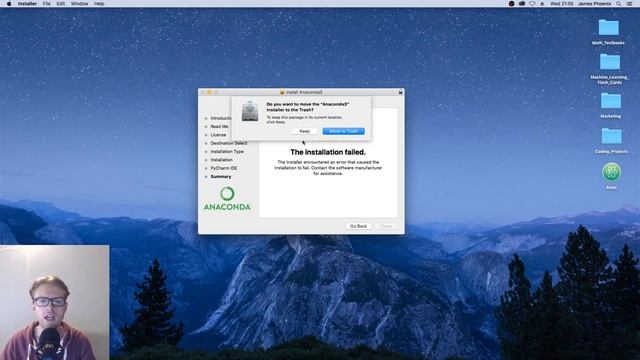This screenshot has width=640, height=360.
Task: Click the installer package icon in dialog
Action: (x=250, y=111)
